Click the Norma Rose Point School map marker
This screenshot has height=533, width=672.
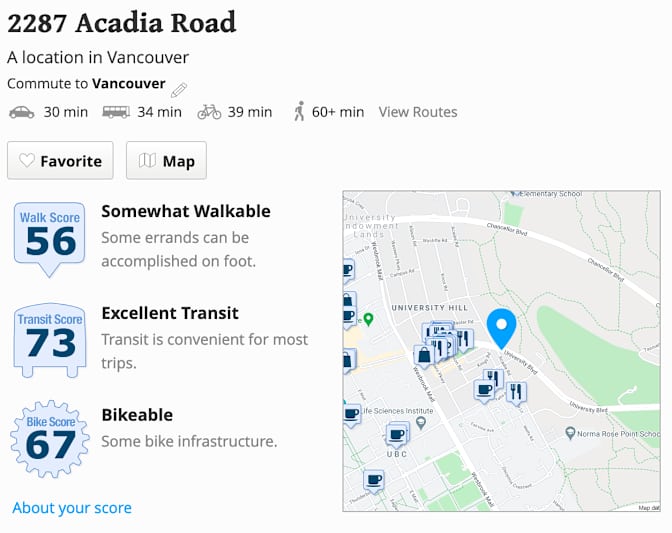(570, 433)
